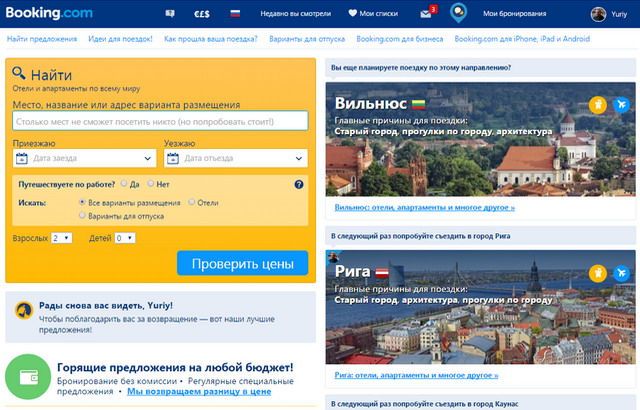Open Yuriy's profile avatar

[598, 14]
